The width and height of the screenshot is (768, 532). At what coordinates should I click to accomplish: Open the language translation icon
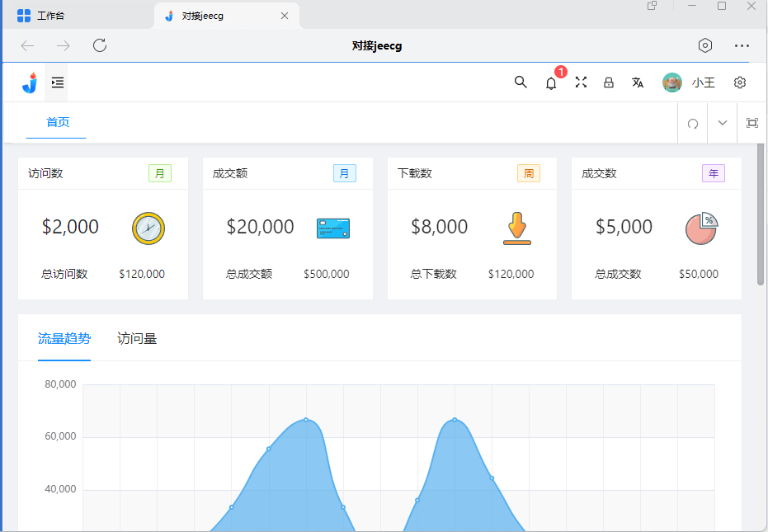tap(637, 82)
